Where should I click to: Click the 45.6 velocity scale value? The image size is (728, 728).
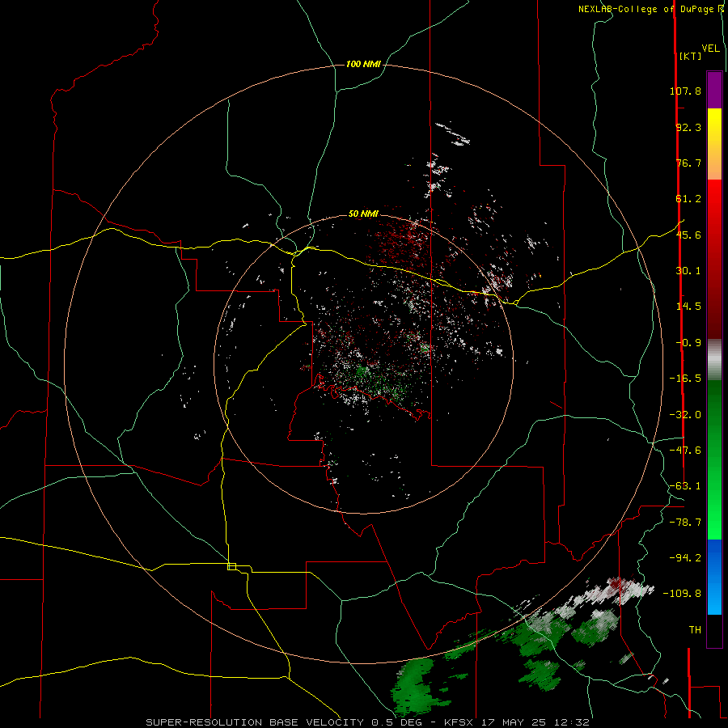(688, 235)
